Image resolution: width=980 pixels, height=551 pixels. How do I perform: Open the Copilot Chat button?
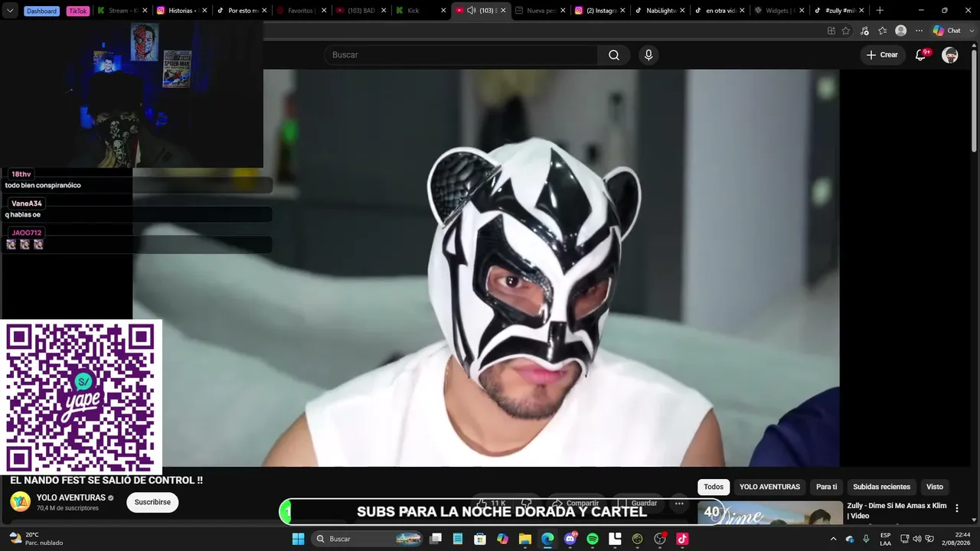point(947,31)
